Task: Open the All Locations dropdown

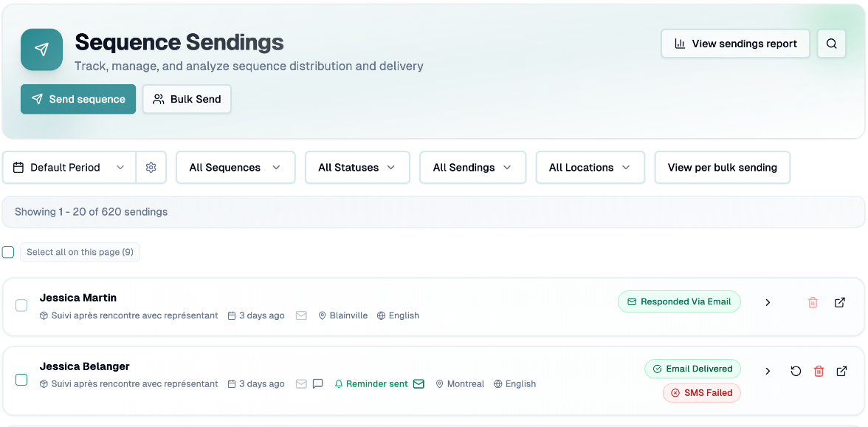Action: [x=590, y=167]
